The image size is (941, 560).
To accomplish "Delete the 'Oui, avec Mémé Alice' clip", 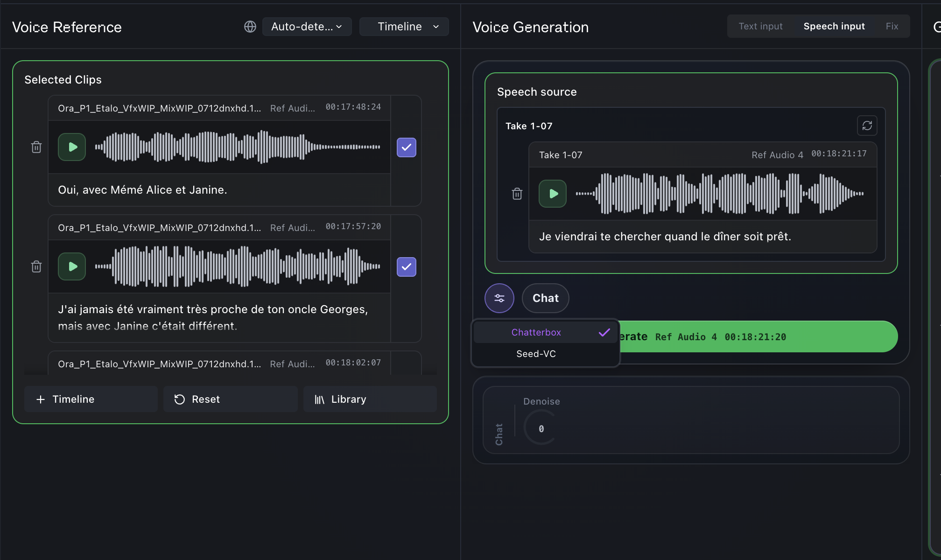I will pos(36,147).
